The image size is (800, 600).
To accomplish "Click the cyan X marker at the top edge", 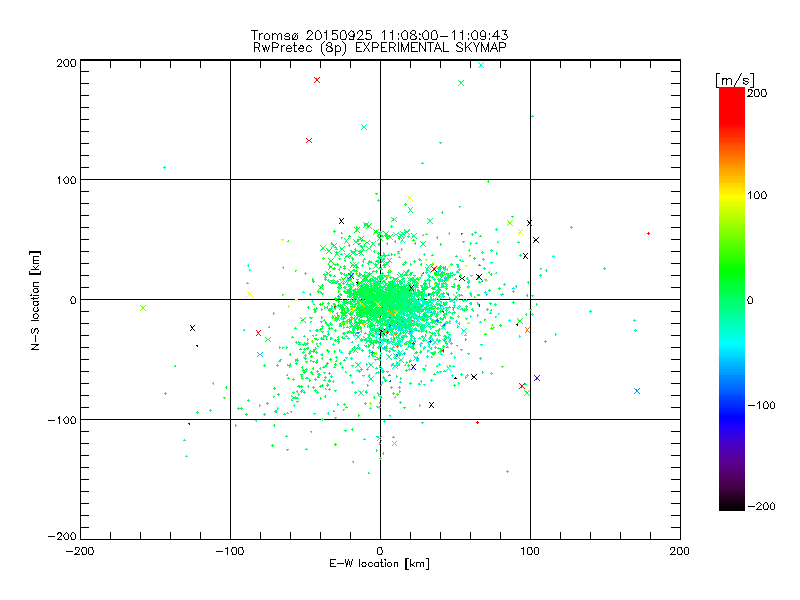I will pos(481,65).
